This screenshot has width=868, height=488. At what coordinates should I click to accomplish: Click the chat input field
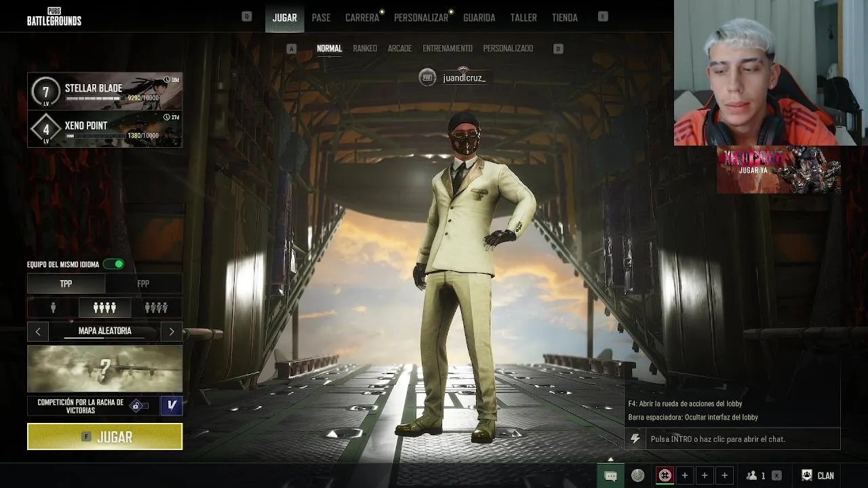click(743, 439)
